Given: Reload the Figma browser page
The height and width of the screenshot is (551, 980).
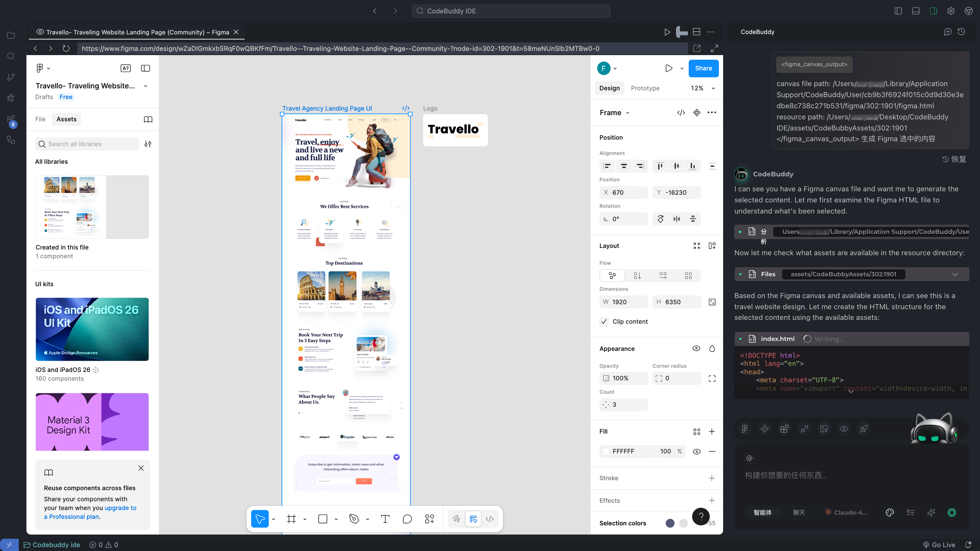Looking at the screenshot, I should coord(66,48).
